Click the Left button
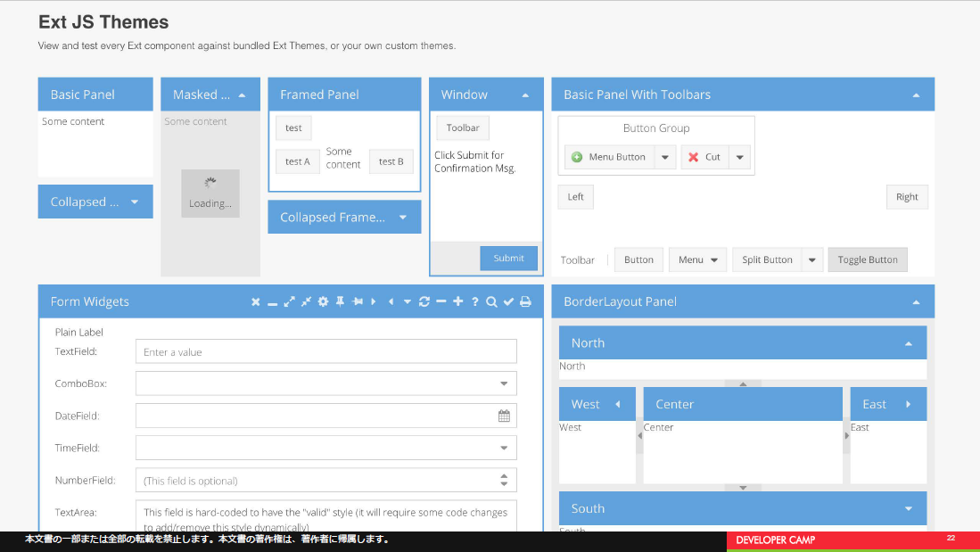Screen dimensions: 980x552 pos(576,197)
